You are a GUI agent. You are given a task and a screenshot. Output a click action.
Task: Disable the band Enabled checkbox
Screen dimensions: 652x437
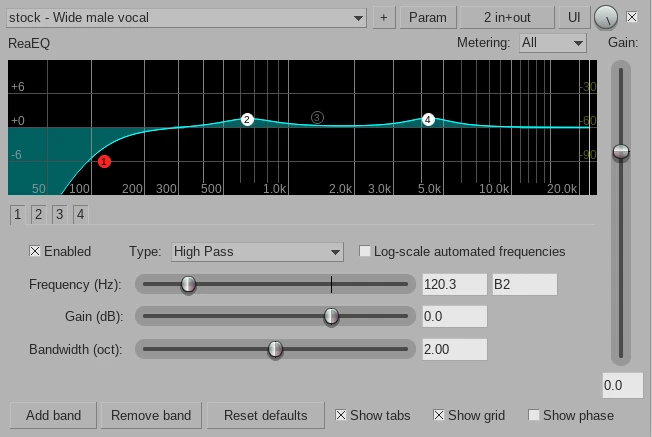pos(36,252)
